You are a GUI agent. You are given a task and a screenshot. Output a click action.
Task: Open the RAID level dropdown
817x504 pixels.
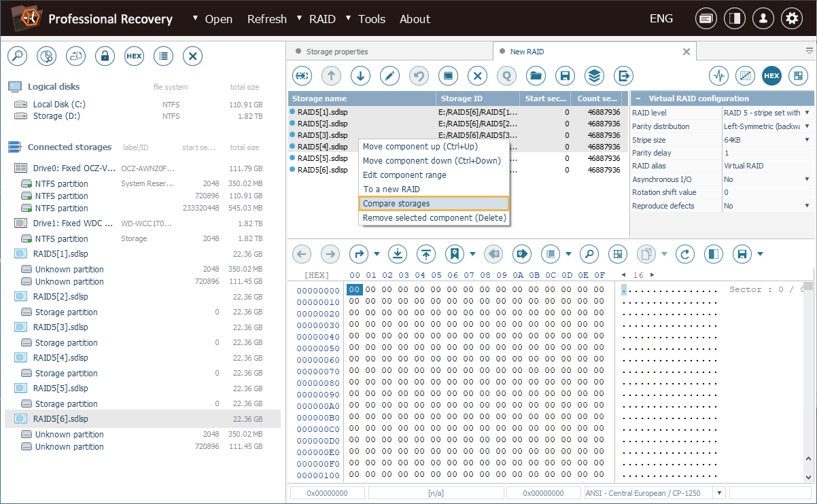coord(807,113)
